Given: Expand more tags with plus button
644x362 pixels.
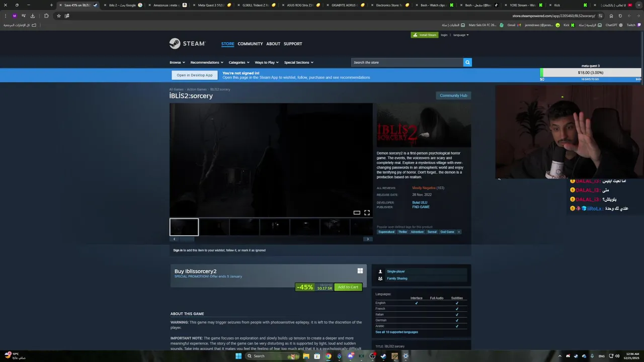Looking at the screenshot, I should (458, 232).
